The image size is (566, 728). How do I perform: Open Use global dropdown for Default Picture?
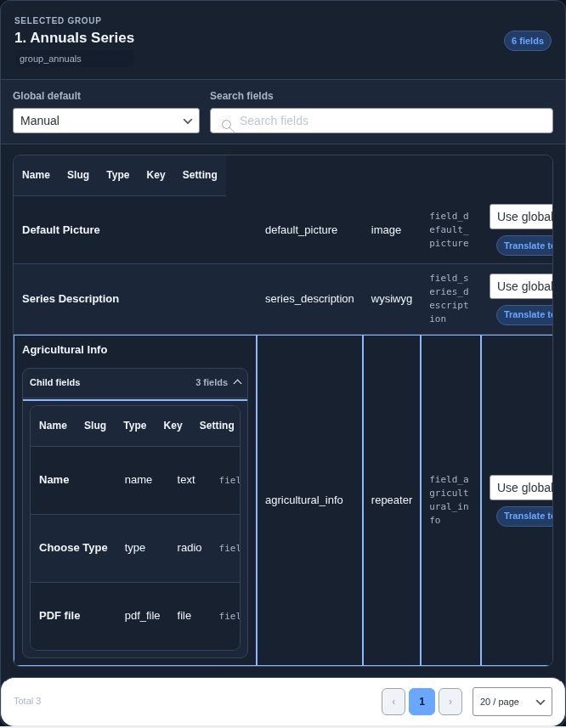[521, 217]
